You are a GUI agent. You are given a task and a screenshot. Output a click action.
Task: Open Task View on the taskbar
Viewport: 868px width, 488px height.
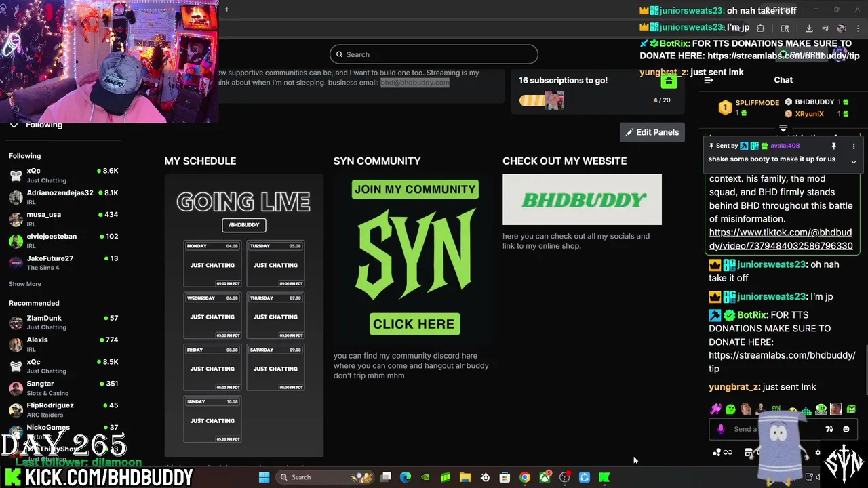coord(386,477)
